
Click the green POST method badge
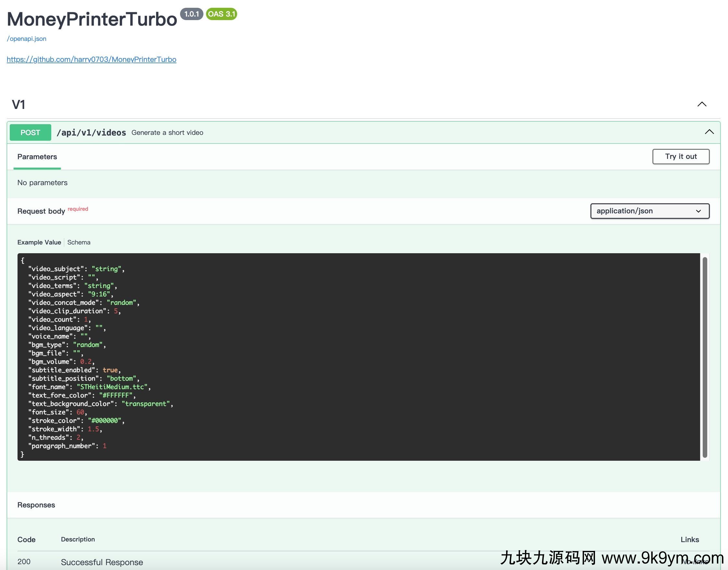pyautogui.click(x=30, y=133)
